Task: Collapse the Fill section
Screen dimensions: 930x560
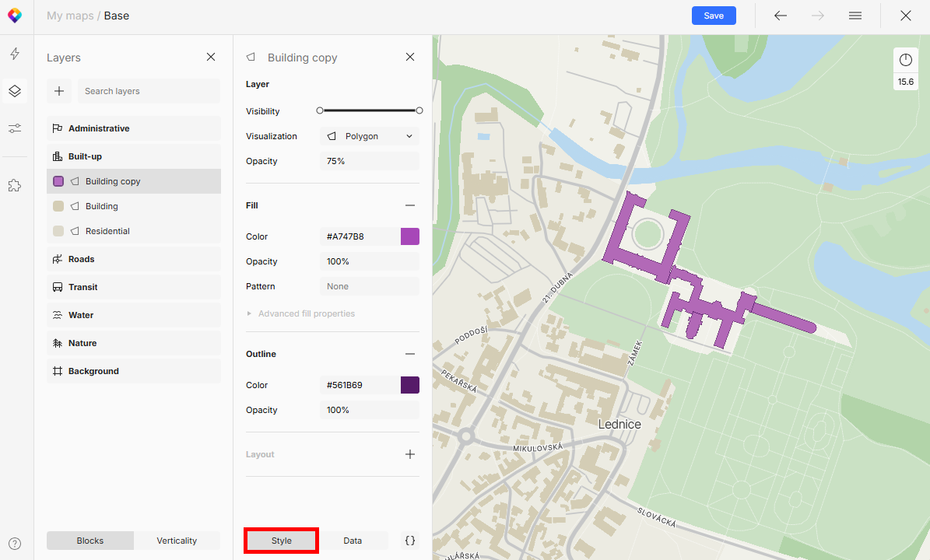Action: 410,205
